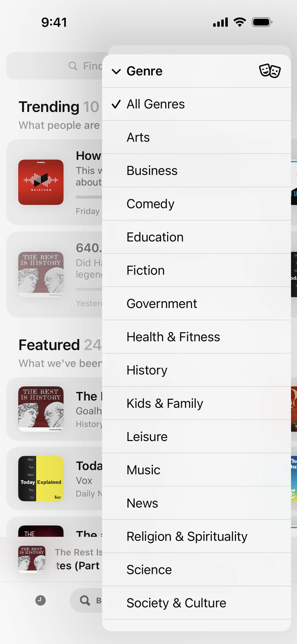Choose the Arts genre
This screenshot has width=297, height=644.
[138, 137]
